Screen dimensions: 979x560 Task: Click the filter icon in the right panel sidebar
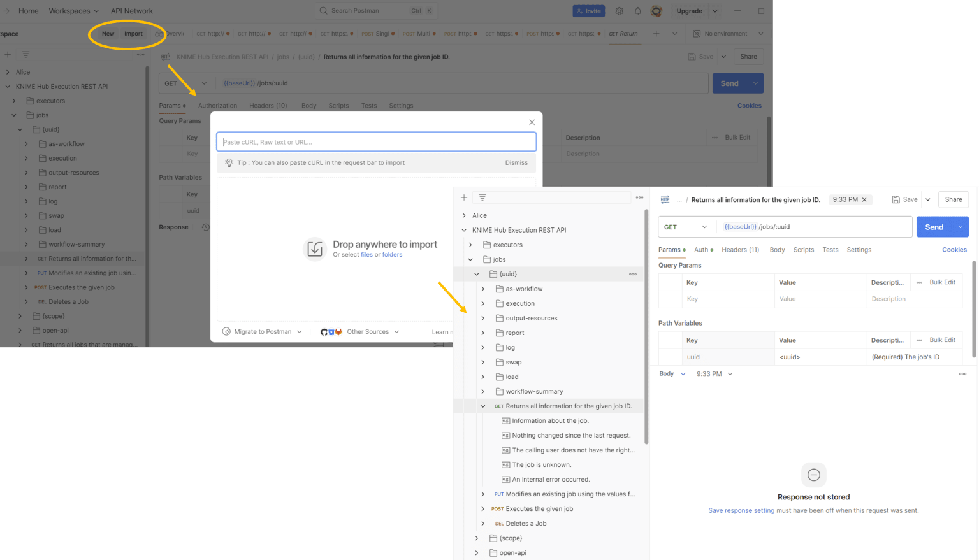click(482, 197)
